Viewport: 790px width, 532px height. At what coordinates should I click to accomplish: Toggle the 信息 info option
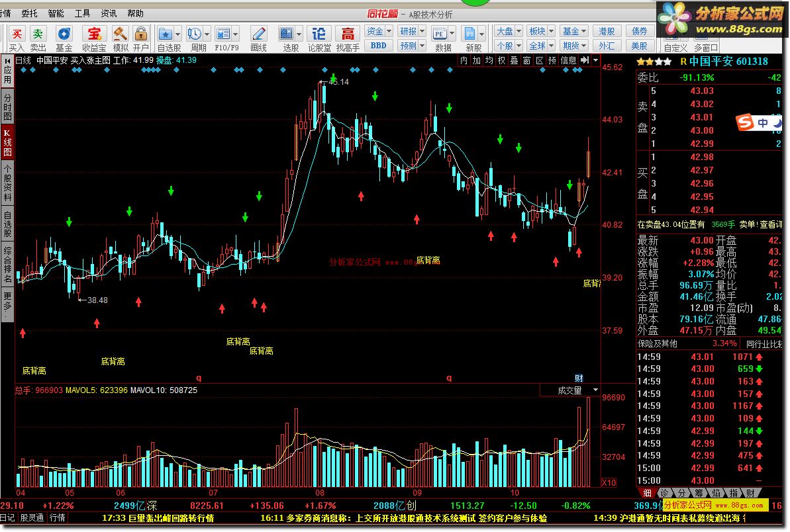click(568, 60)
